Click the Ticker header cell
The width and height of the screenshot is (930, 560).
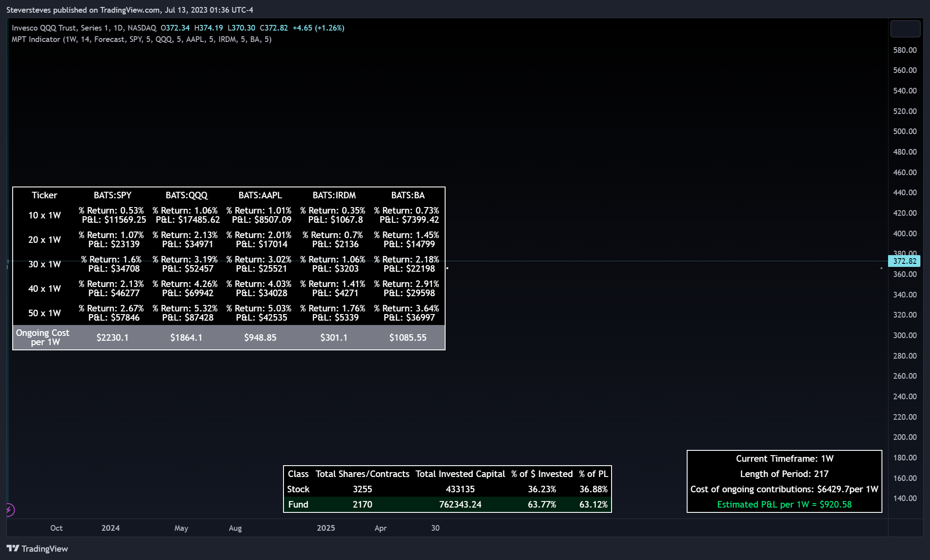coord(45,195)
